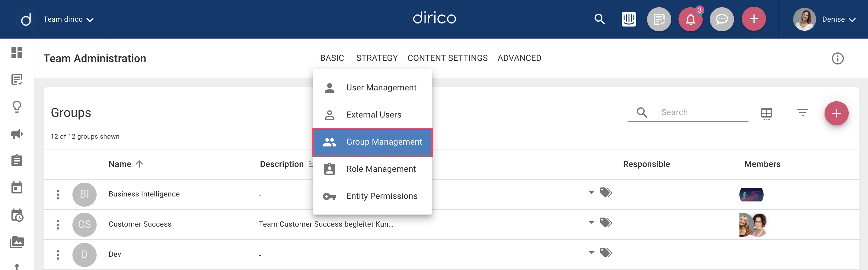Click the red plus button in top bar
The image size is (868, 270).
(754, 19)
